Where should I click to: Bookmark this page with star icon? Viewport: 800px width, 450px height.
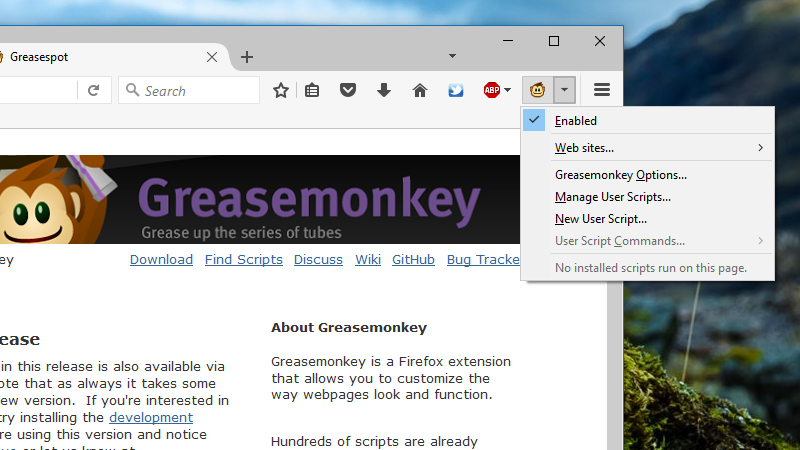(x=281, y=90)
